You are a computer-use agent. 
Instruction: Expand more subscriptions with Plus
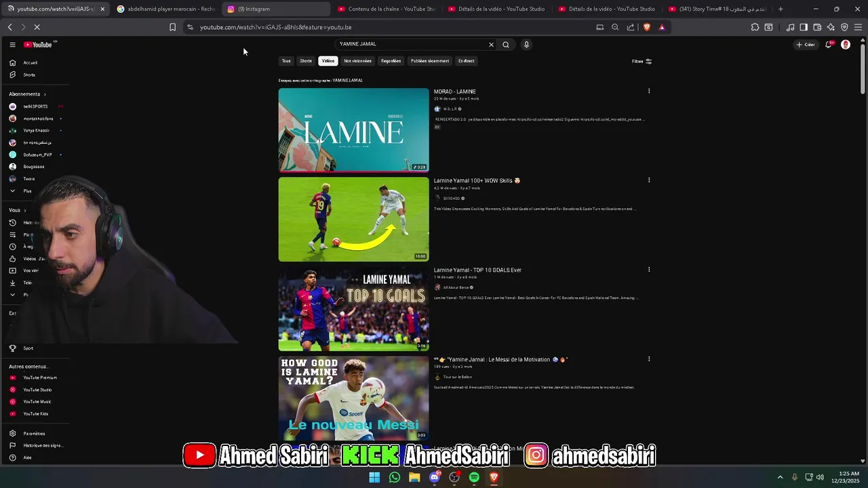coord(27,191)
